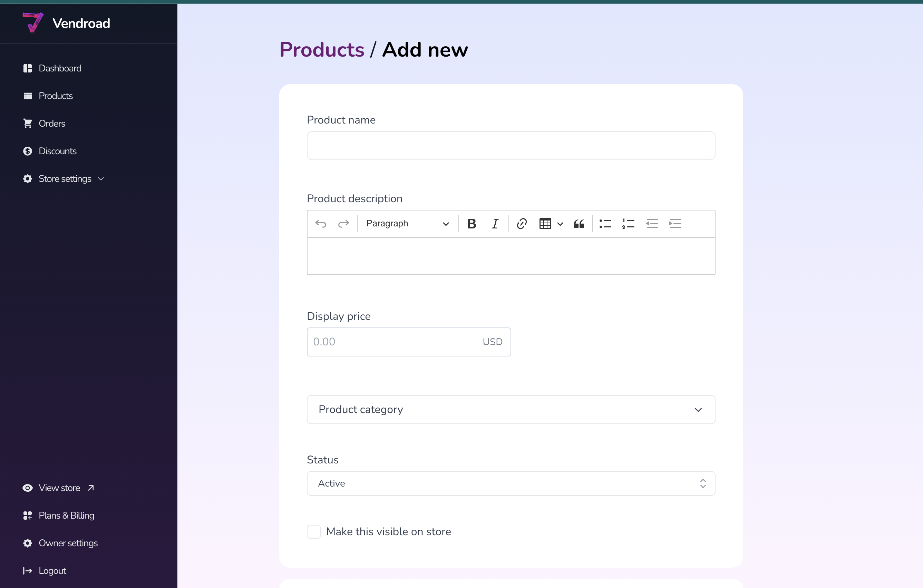
Task: Open the Paragraph style dropdown
Action: click(x=407, y=224)
